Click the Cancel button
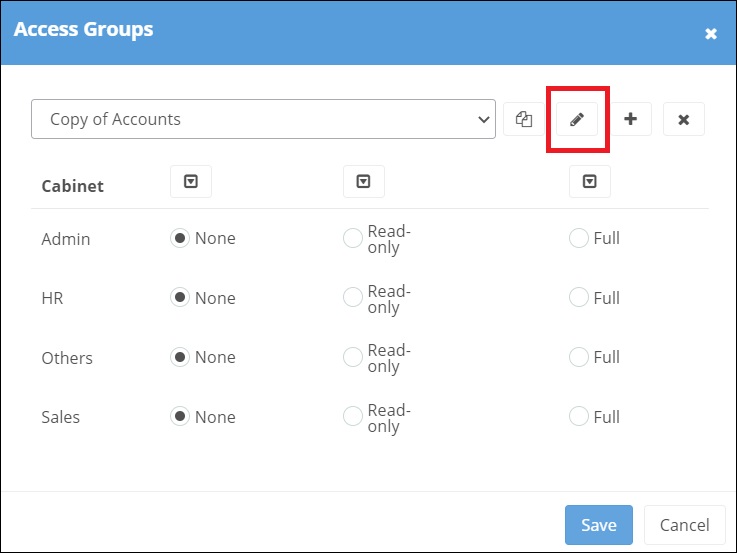The height and width of the screenshot is (553, 738). 684,525
